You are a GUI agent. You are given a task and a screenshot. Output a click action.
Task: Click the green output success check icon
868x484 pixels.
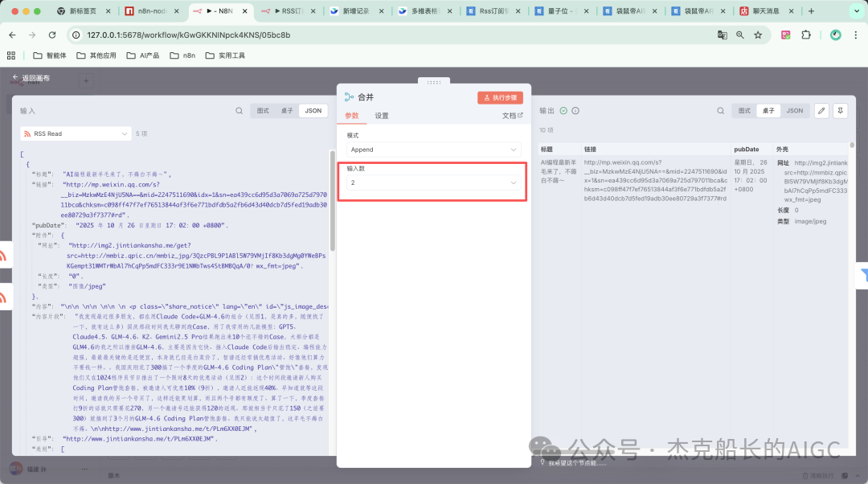[x=563, y=111]
